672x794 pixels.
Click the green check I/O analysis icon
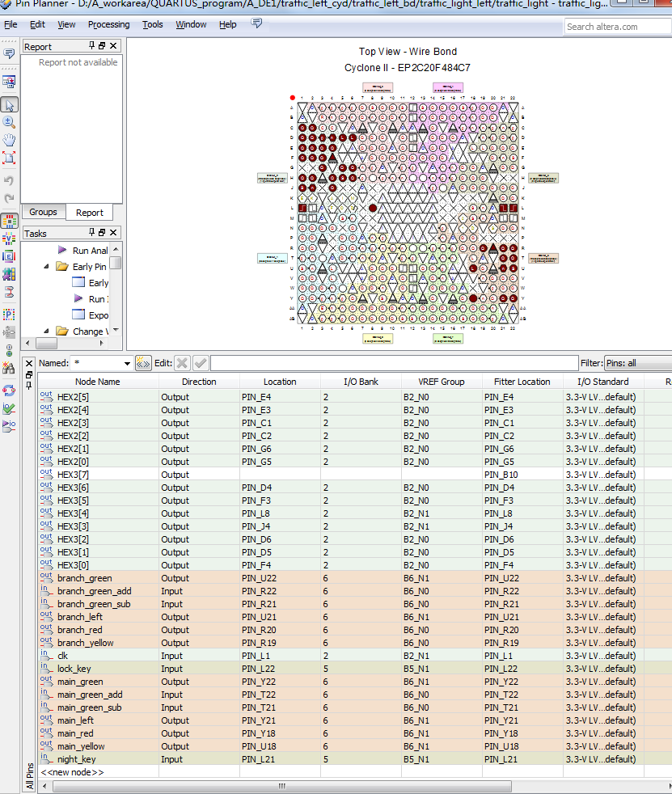point(10,407)
